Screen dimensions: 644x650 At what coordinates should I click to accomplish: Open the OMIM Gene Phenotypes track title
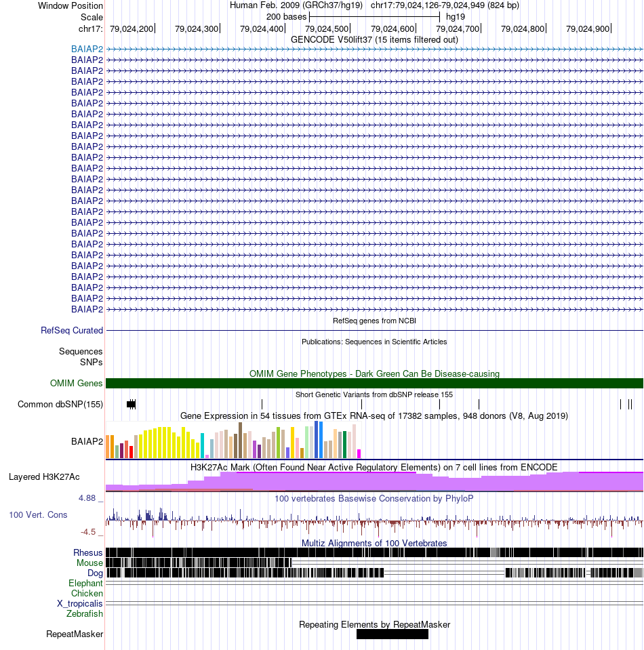click(374, 374)
